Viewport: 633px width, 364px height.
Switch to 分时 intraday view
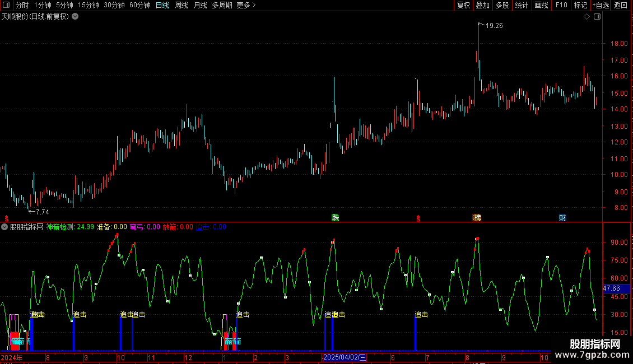point(22,5)
